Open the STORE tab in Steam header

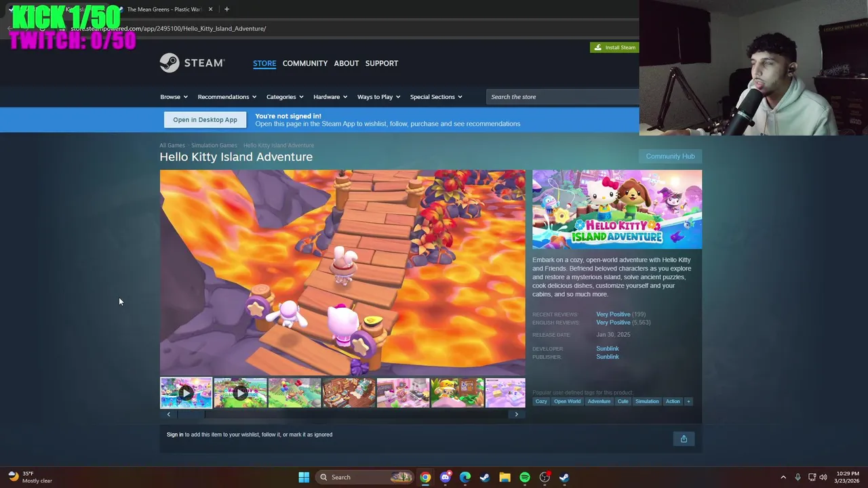point(264,63)
